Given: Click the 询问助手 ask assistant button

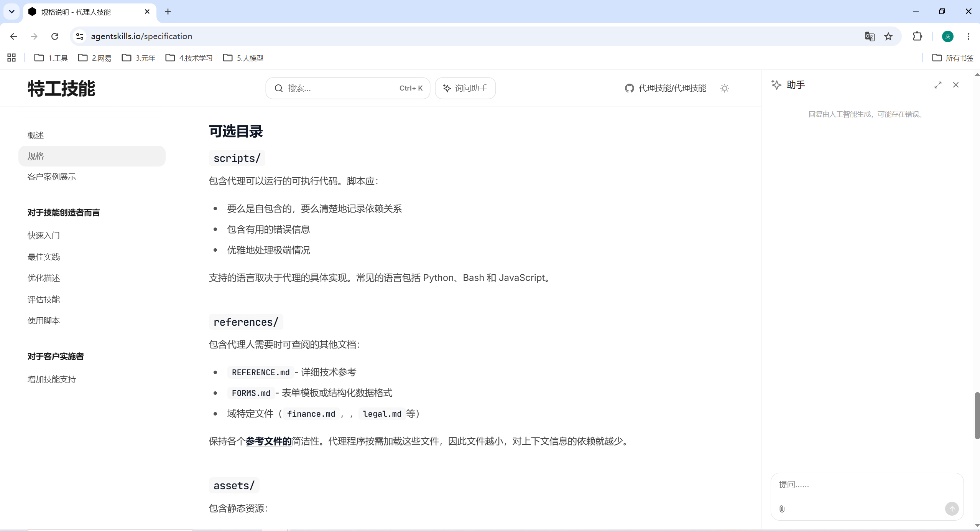Looking at the screenshot, I should [465, 88].
